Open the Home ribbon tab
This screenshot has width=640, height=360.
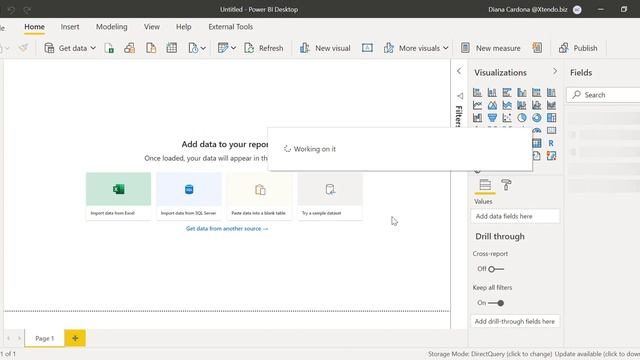click(x=34, y=27)
